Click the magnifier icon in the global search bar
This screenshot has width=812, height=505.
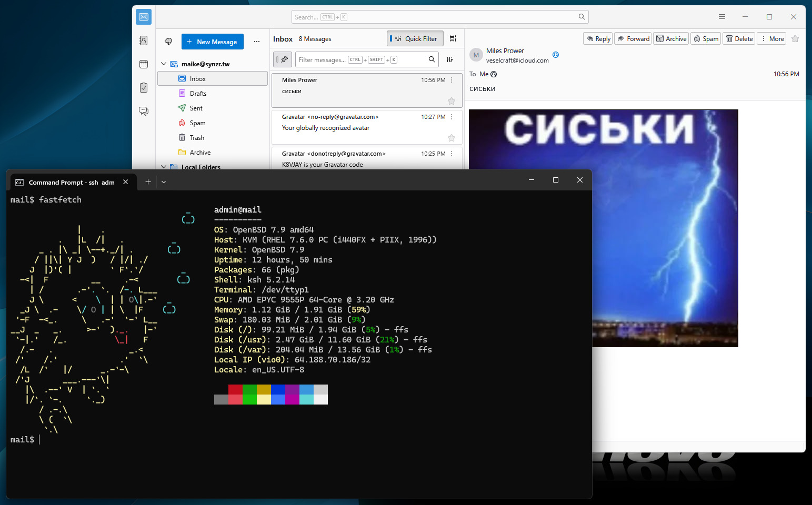582,17
